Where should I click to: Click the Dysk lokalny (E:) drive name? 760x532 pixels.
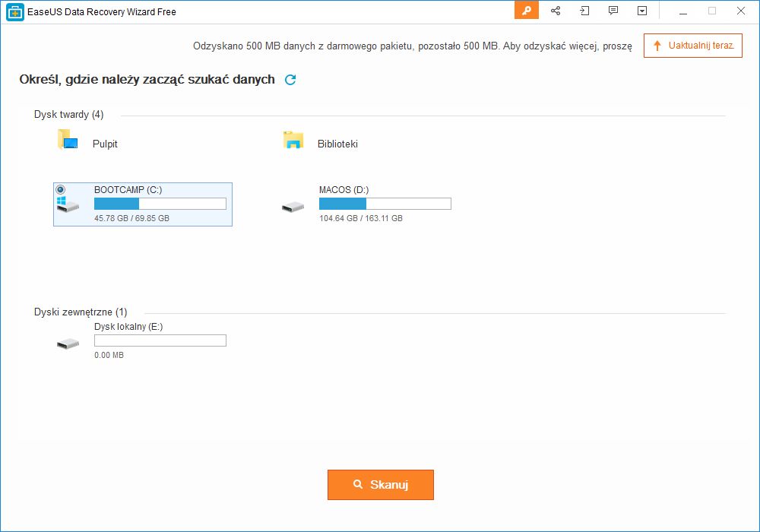[x=128, y=327]
